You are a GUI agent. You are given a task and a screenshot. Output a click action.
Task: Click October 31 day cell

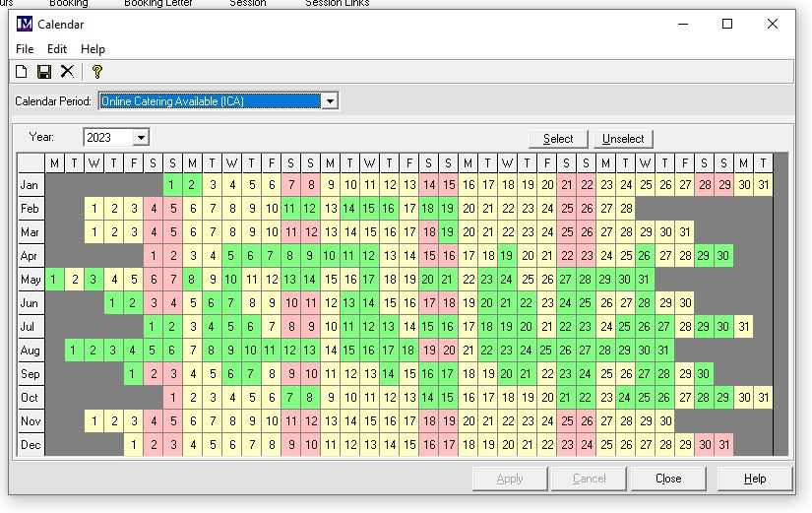point(763,398)
